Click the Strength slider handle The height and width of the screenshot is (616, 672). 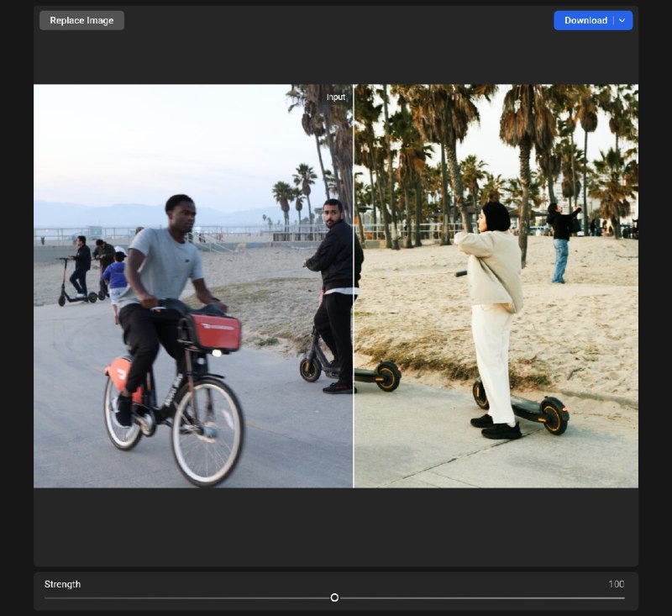(x=334, y=598)
